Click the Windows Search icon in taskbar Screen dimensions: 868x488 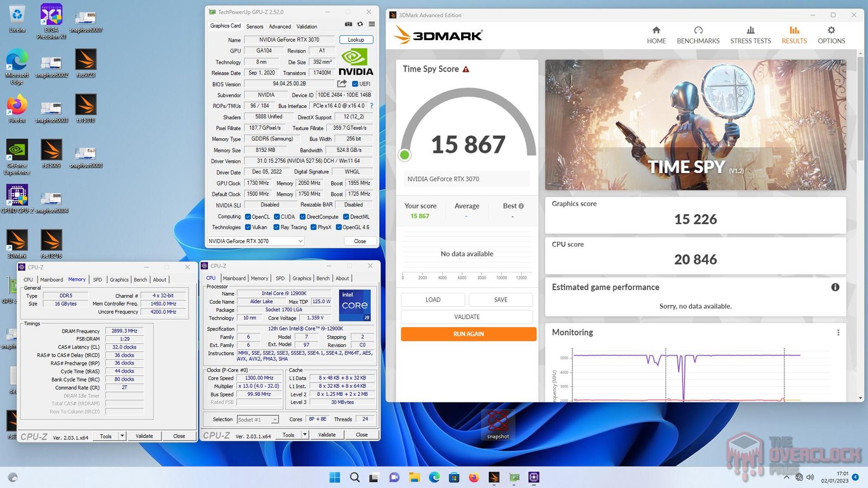pyautogui.click(x=355, y=478)
